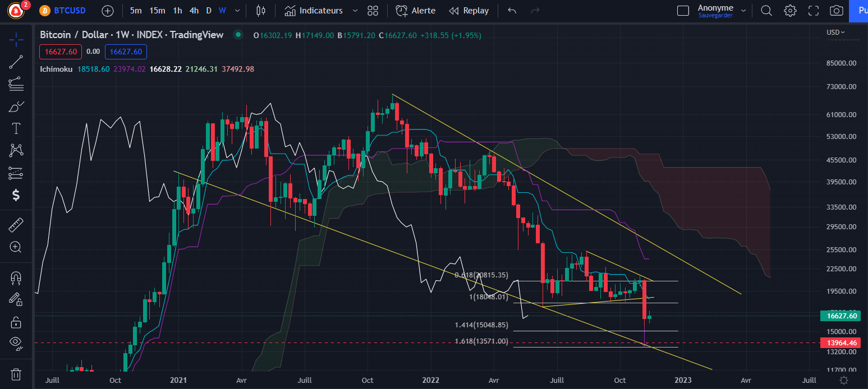Switch to the daily D timeframe
The height and width of the screenshot is (389, 868).
(x=208, y=10)
